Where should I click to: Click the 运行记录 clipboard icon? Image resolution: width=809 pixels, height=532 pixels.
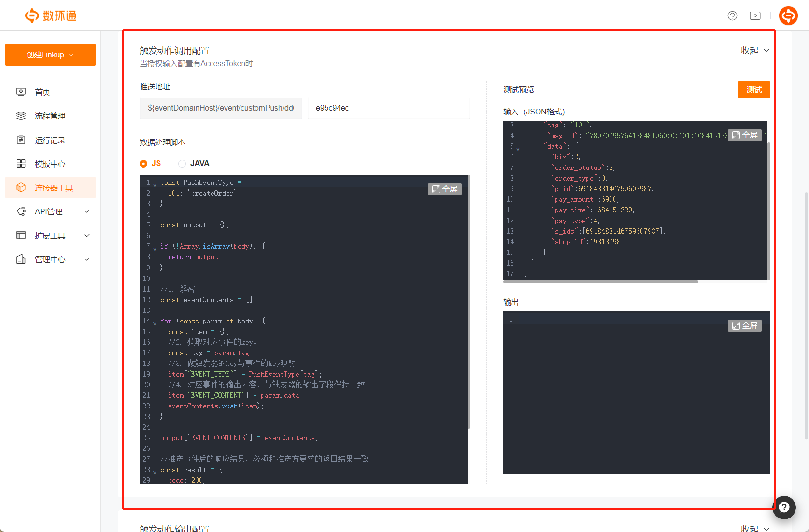(x=21, y=140)
